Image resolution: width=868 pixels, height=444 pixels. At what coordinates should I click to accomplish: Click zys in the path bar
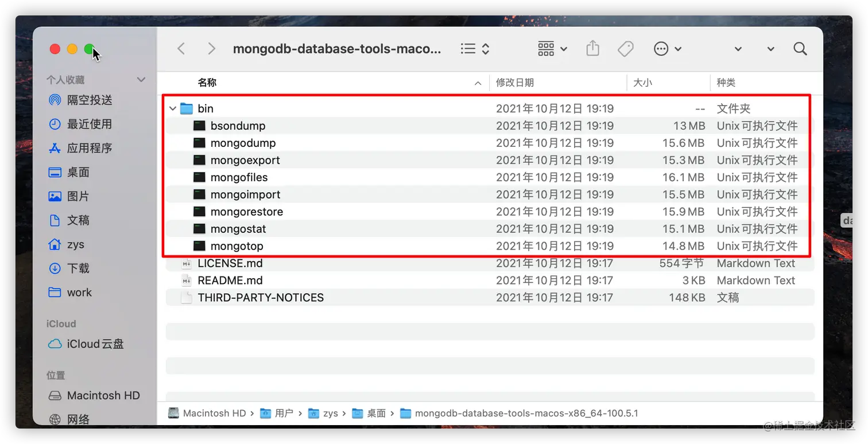[323, 413]
